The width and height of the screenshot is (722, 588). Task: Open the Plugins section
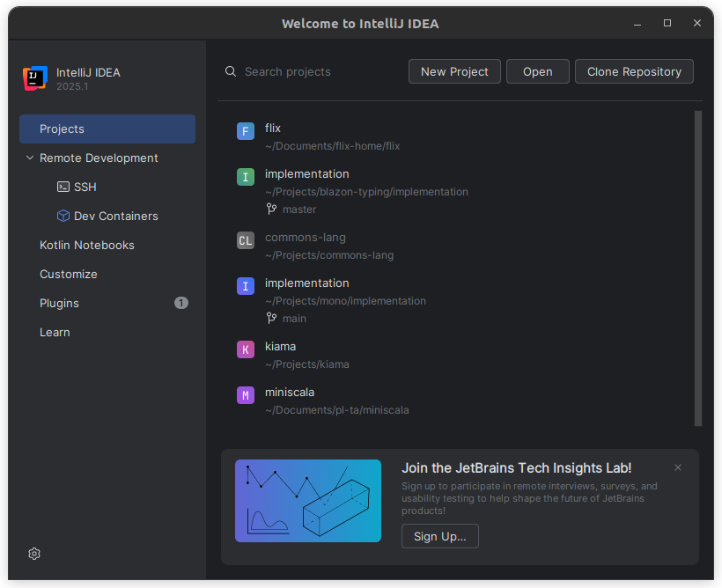[60, 304]
